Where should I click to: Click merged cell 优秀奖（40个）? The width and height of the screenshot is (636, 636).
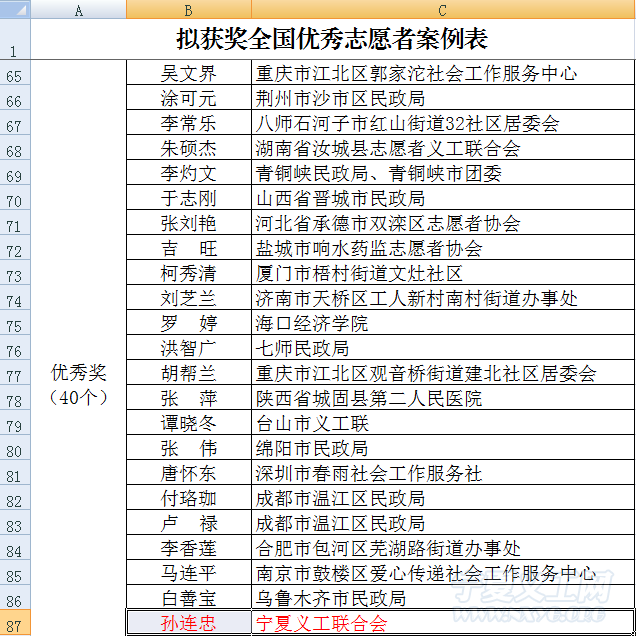pos(79,385)
